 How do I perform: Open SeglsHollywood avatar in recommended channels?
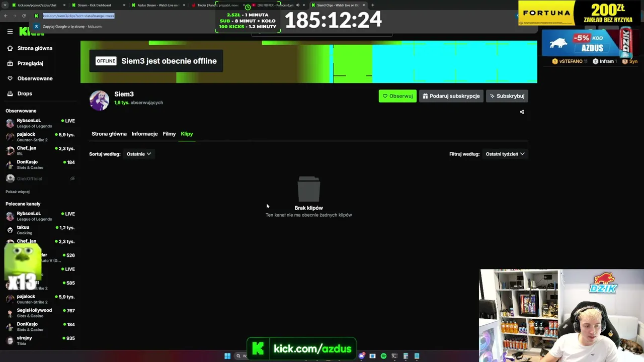click(x=10, y=313)
